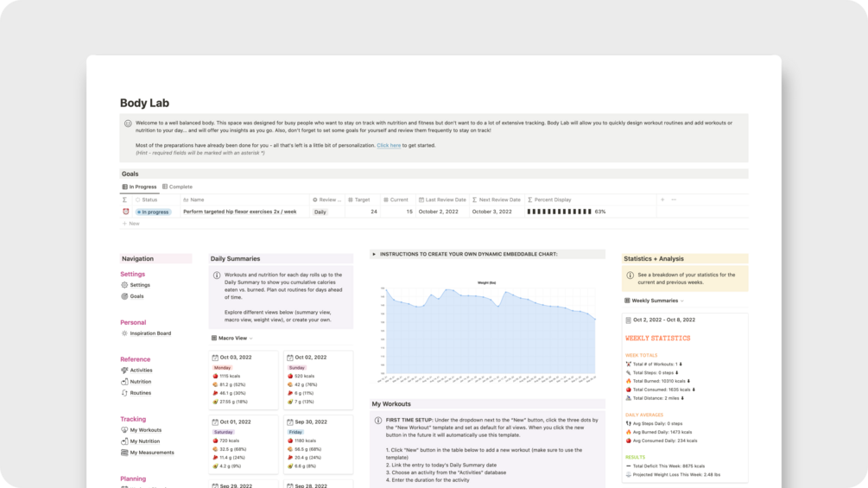Click the info icon in Daily Summaries callout

click(x=217, y=275)
